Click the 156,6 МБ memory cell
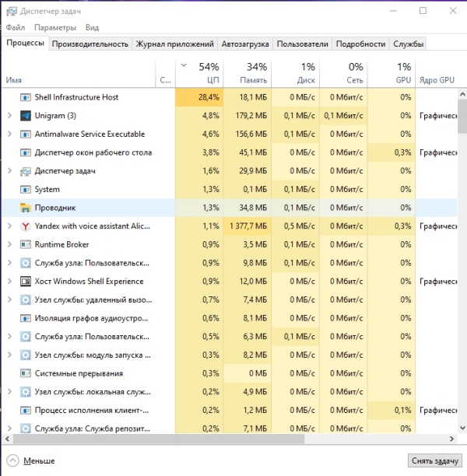This screenshot has width=467, height=476. click(248, 135)
